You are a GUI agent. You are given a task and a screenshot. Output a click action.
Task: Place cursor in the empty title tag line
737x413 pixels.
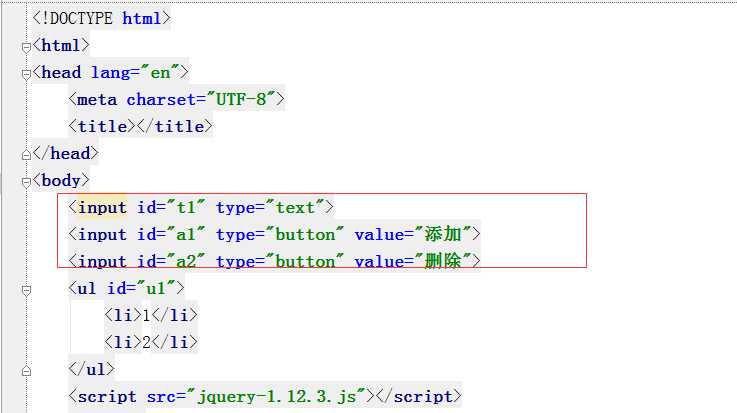click(x=140, y=126)
